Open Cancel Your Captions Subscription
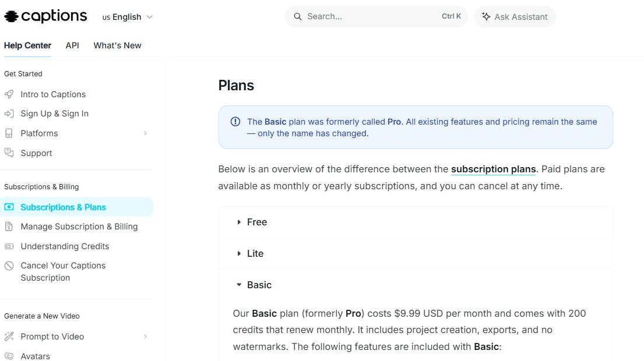Screen dimensions: 644x361 coord(63,271)
